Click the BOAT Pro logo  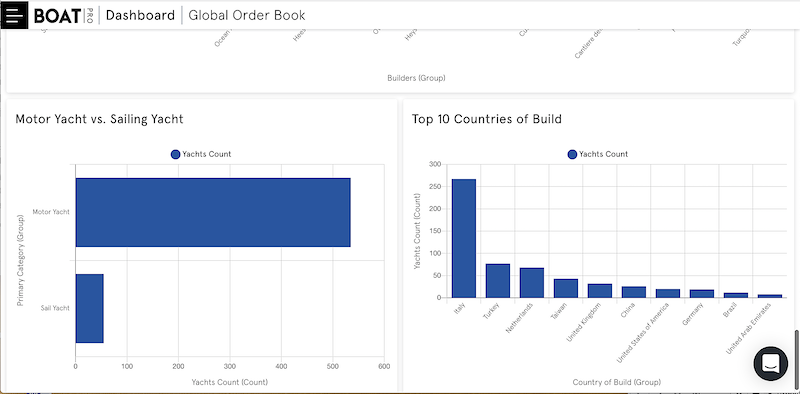(x=63, y=15)
